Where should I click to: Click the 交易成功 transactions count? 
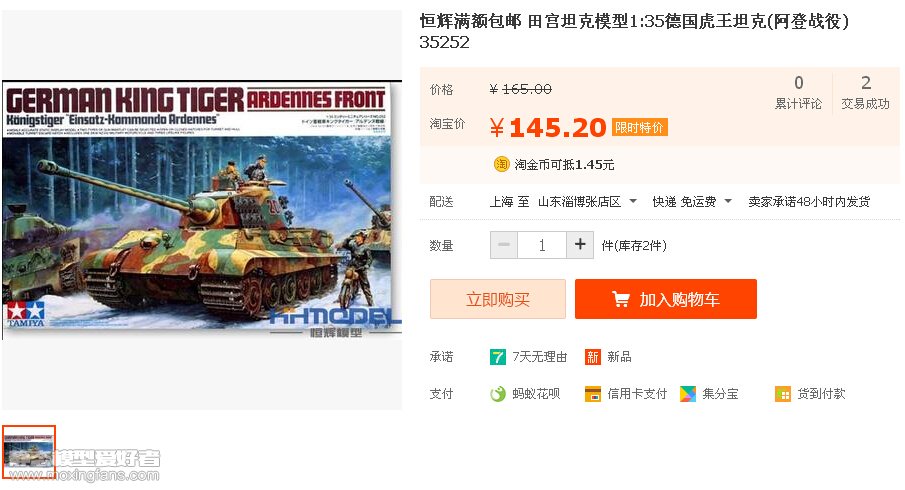click(865, 92)
